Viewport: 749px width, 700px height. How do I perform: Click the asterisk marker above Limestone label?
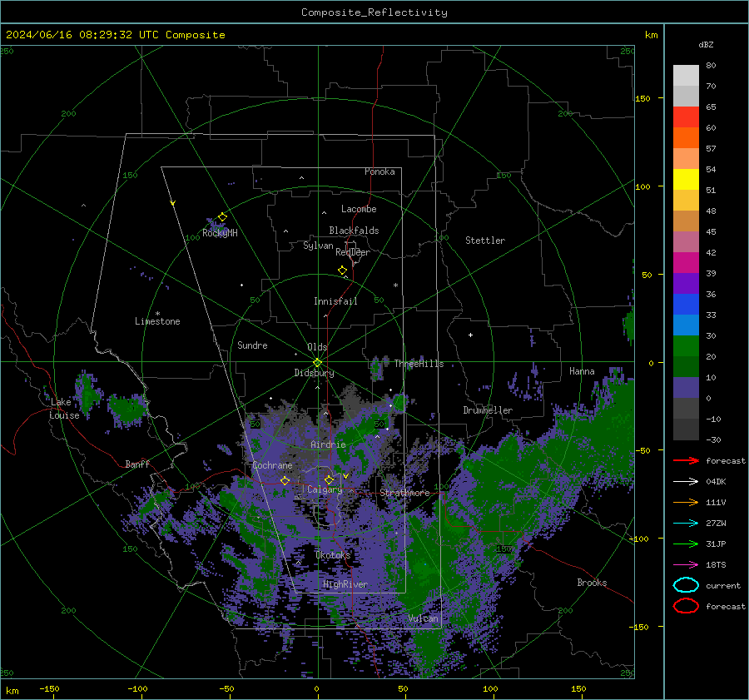pyautogui.click(x=157, y=314)
